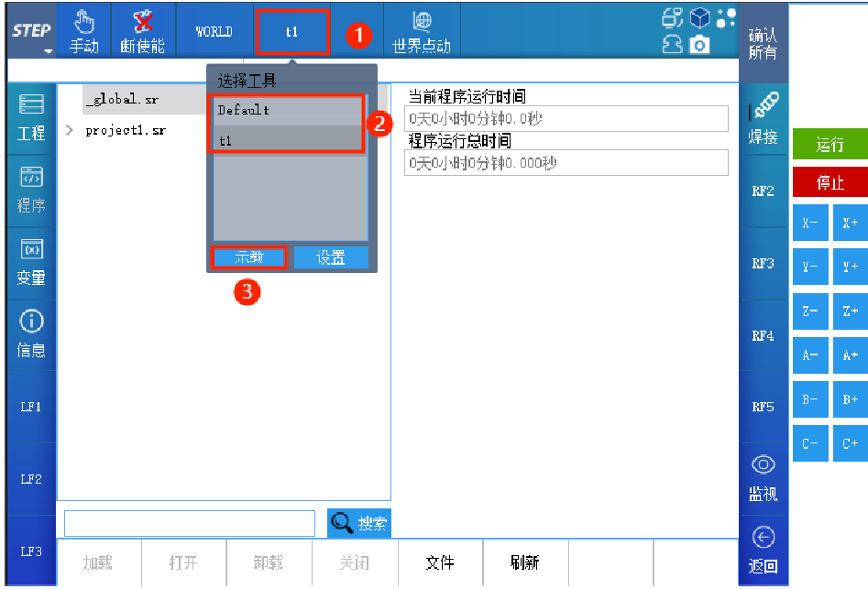868x589 pixels.
Task: Open the 监视 monitor eye icon
Action: [764, 478]
